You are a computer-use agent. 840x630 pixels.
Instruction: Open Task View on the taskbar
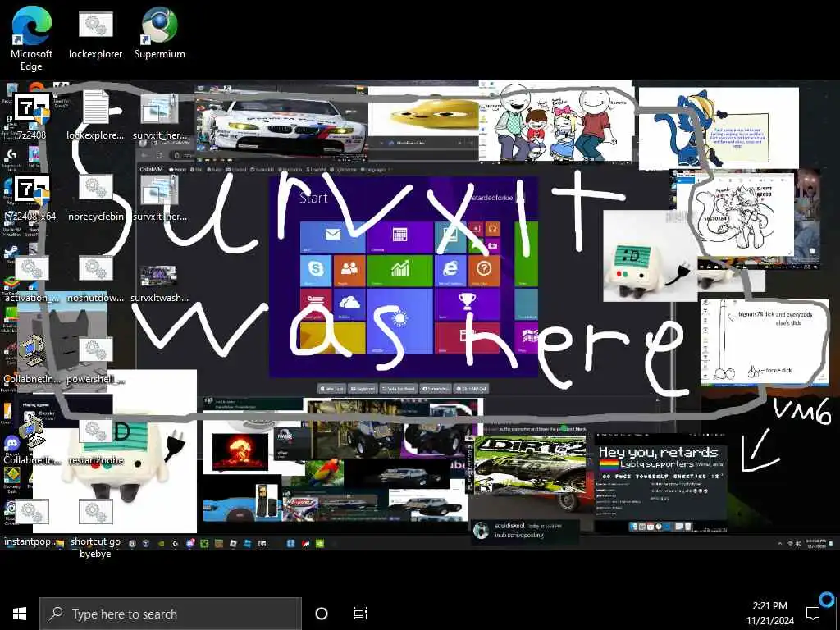pyautogui.click(x=361, y=614)
